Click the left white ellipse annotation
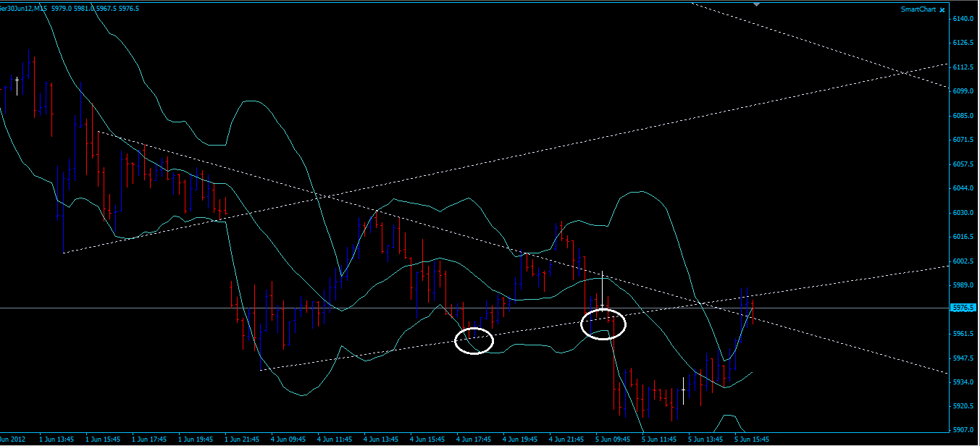 click(474, 340)
